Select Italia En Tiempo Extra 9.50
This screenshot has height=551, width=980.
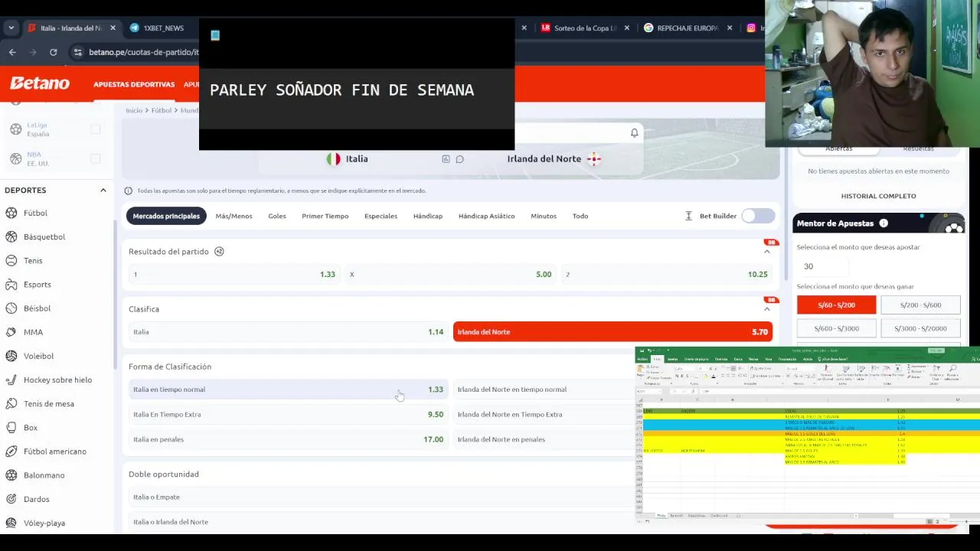coord(288,414)
